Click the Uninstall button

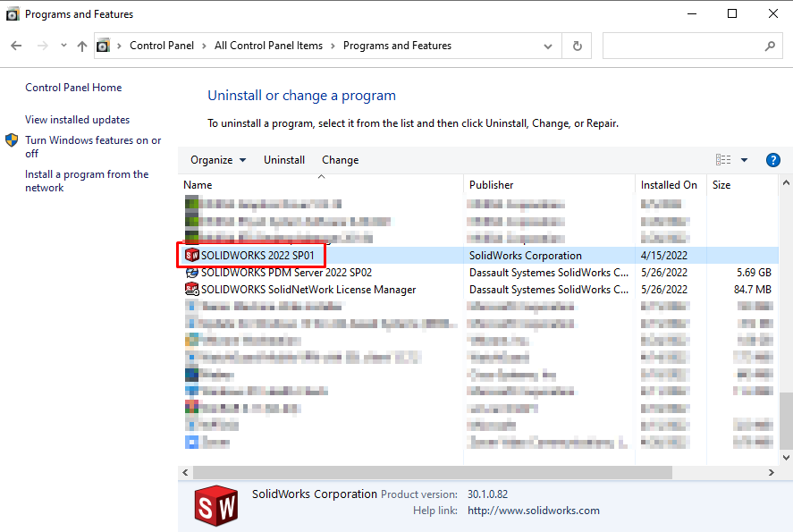[x=284, y=160]
